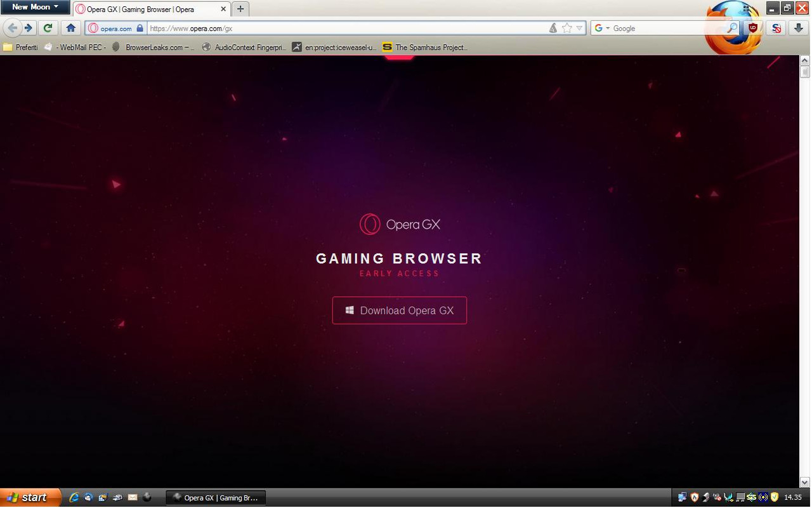The height and width of the screenshot is (508, 812).
Task: Go forward with the Forward arrow button
Action: coord(29,28)
